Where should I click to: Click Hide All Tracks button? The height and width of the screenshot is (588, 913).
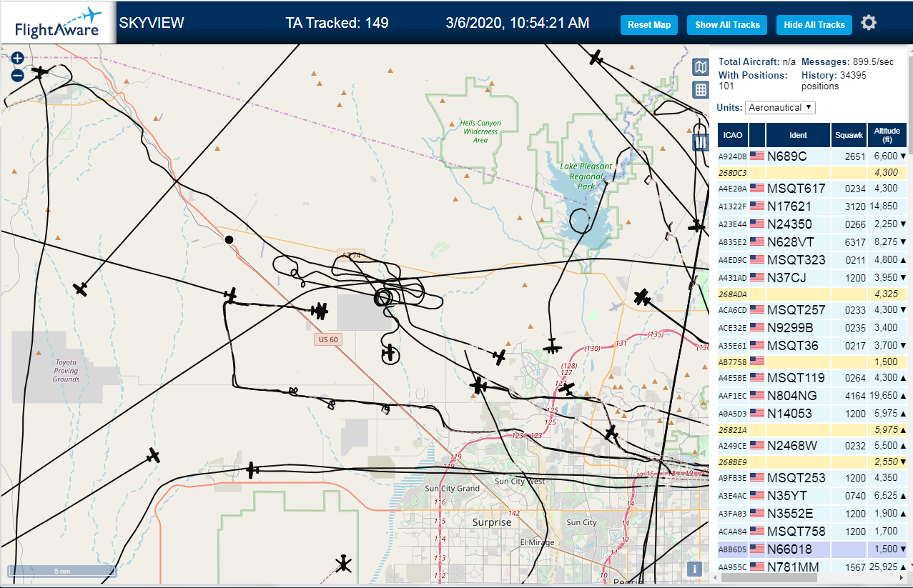(x=814, y=25)
